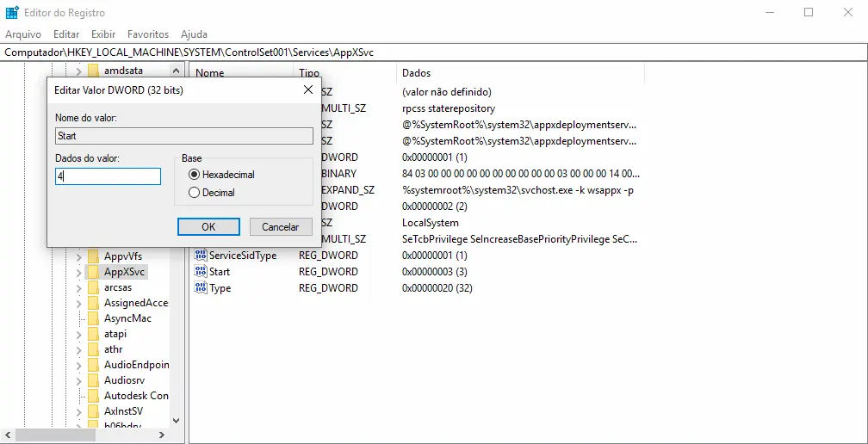Viewport: 868px width, 444px height.
Task: Select the amdsata folder icon
Action: (x=93, y=71)
